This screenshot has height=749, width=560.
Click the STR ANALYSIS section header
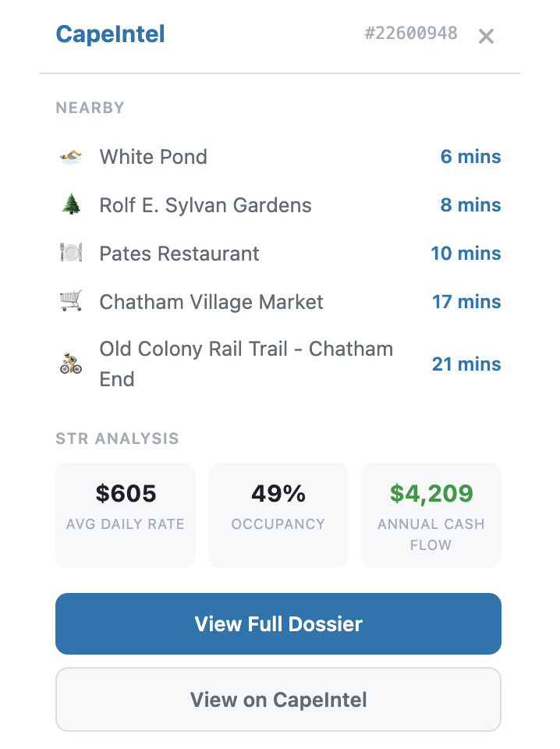117,438
